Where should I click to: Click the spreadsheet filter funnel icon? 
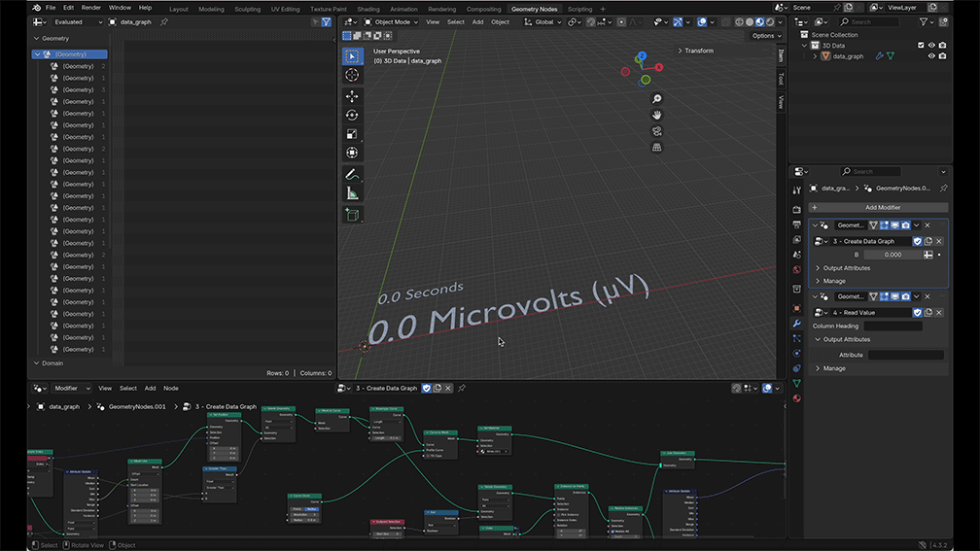(x=327, y=21)
